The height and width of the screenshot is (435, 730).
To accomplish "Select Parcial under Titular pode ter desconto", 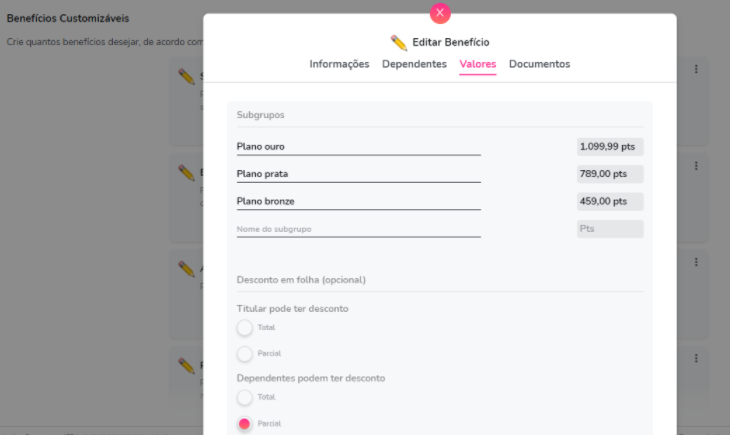I will pos(245,353).
